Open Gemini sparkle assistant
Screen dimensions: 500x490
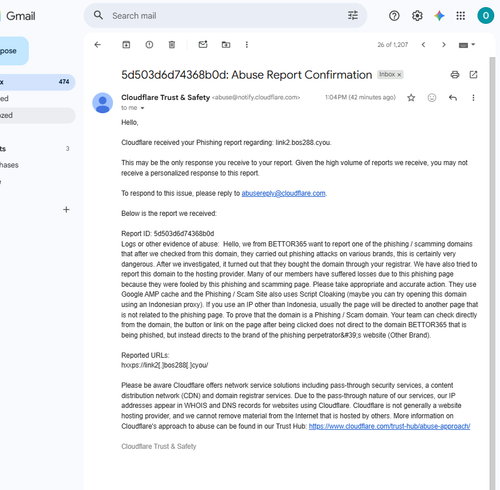439,16
